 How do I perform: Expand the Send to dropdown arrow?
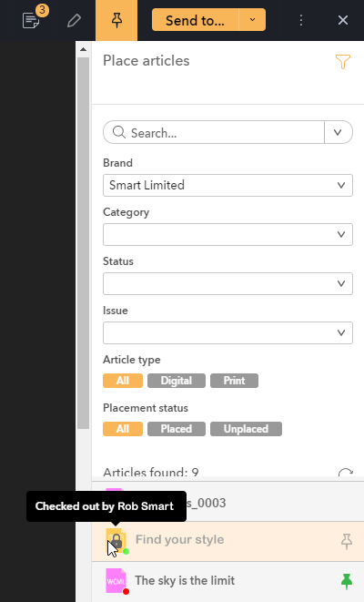[252, 20]
